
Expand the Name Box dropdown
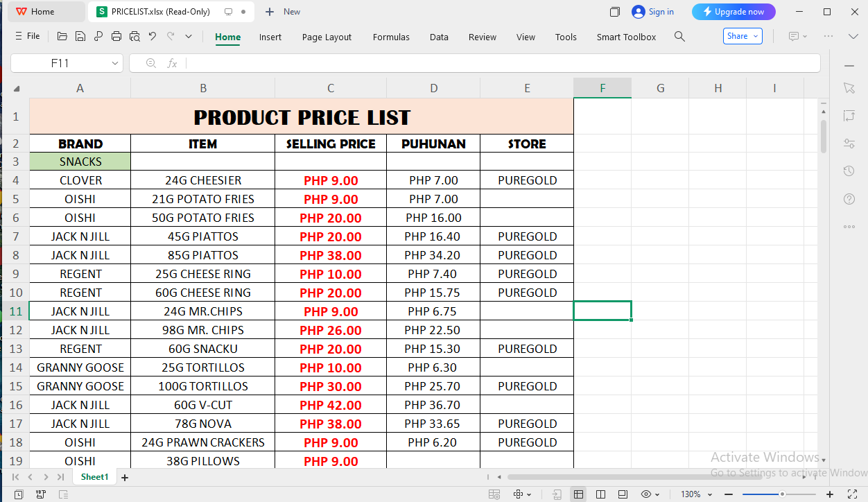[x=115, y=63]
